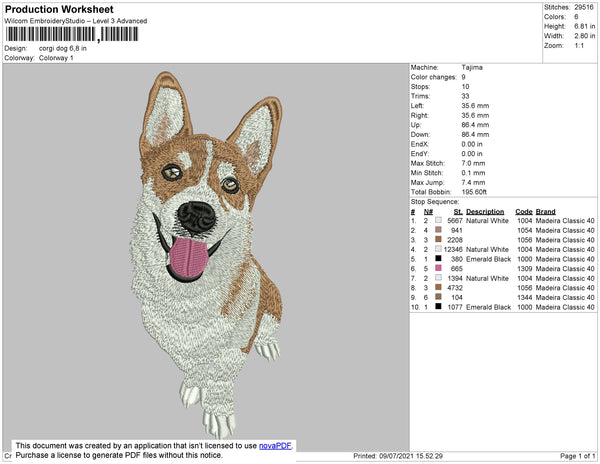600x464 pixels.
Task: Select the corgi dog embroidery preview image
Action: (x=207, y=255)
